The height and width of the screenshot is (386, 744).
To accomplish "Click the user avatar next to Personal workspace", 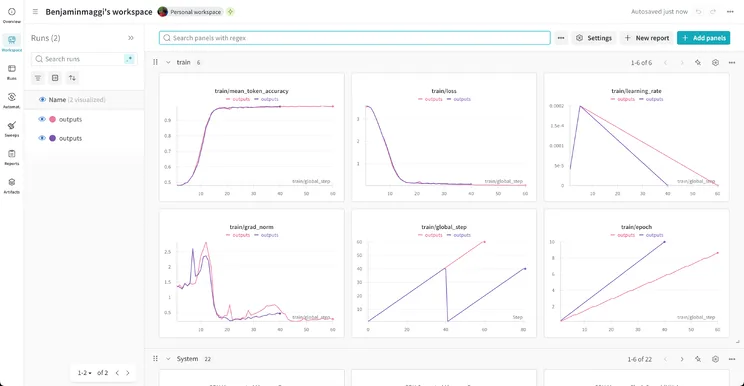I will click(x=163, y=12).
